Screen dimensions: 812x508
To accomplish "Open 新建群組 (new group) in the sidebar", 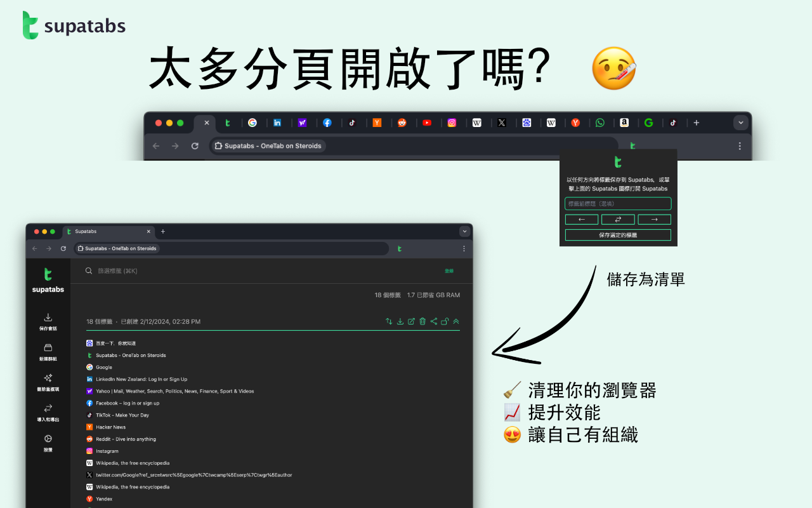I will click(x=48, y=351).
